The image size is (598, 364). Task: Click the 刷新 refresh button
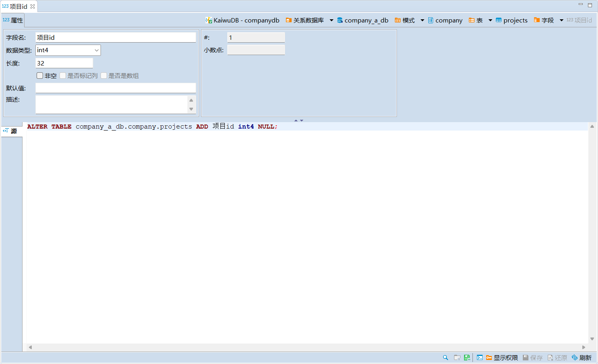click(x=582, y=358)
